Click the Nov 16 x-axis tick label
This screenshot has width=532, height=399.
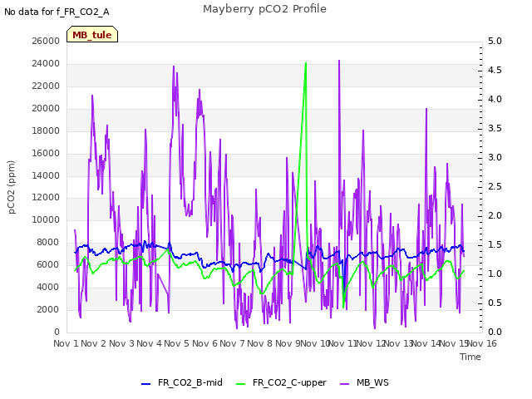pos(482,343)
